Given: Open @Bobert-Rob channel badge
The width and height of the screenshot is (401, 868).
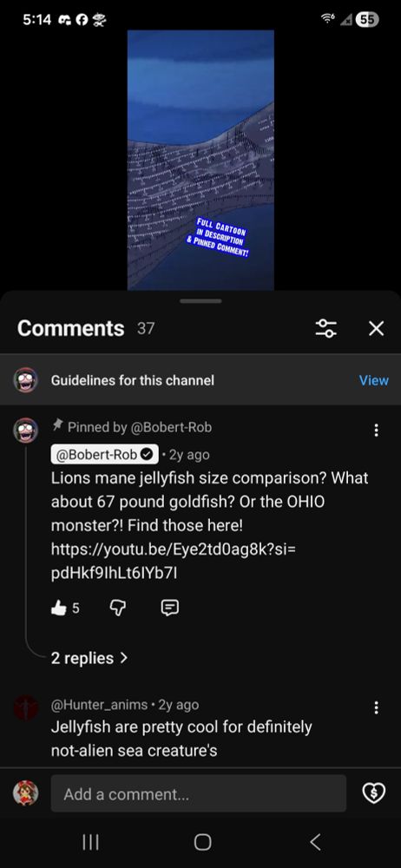Looking at the screenshot, I should point(105,455).
